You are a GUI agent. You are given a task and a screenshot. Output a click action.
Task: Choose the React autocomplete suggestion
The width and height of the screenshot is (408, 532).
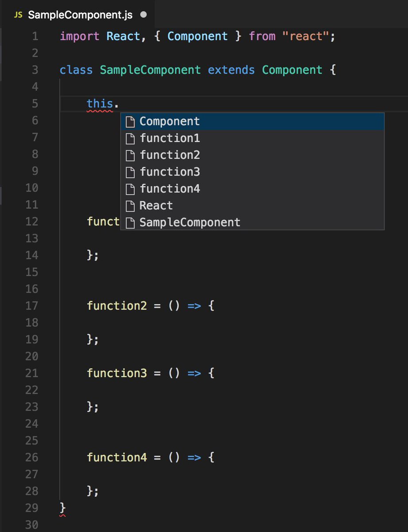pyautogui.click(x=252, y=205)
